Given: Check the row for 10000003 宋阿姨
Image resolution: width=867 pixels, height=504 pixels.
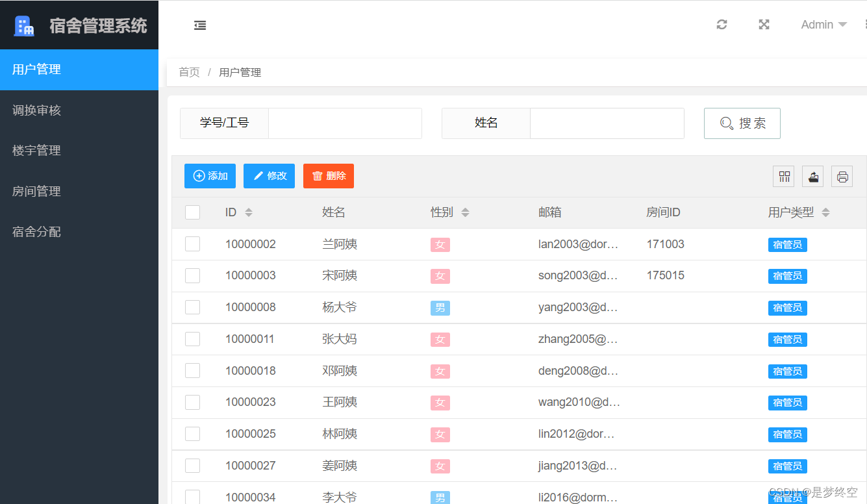Looking at the screenshot, I should [193, 275].
